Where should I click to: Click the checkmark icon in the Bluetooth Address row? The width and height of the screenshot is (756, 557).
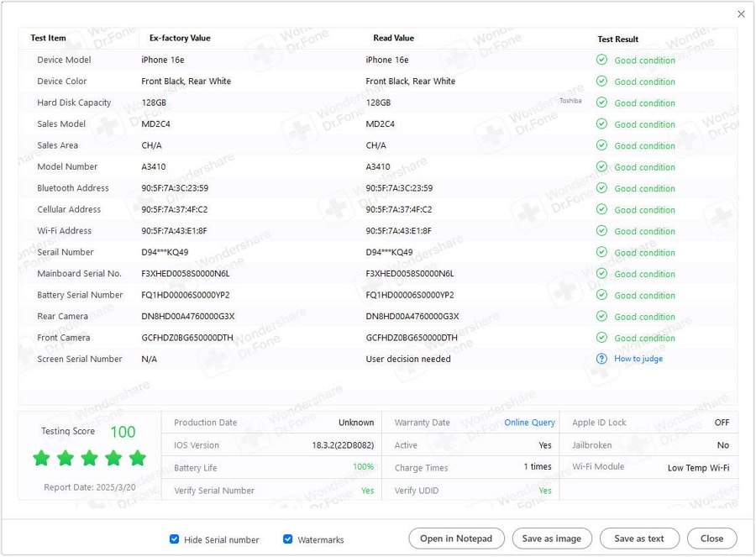click(x=601, y=188)
